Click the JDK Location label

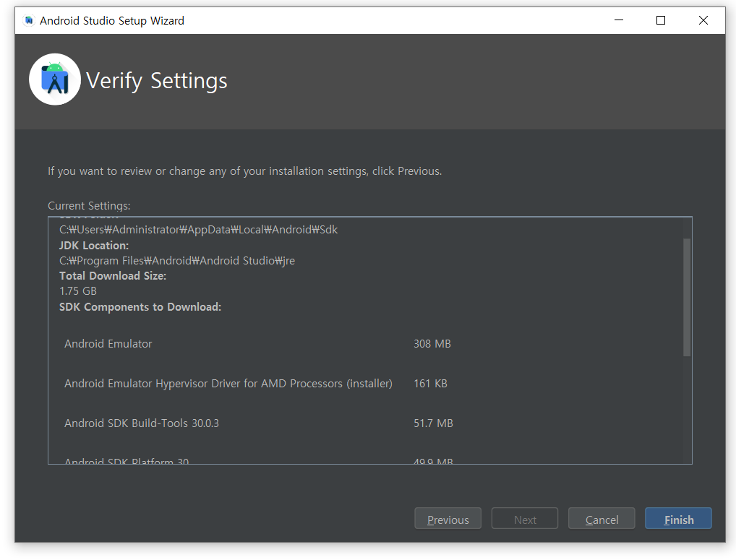tap(94, 245)
